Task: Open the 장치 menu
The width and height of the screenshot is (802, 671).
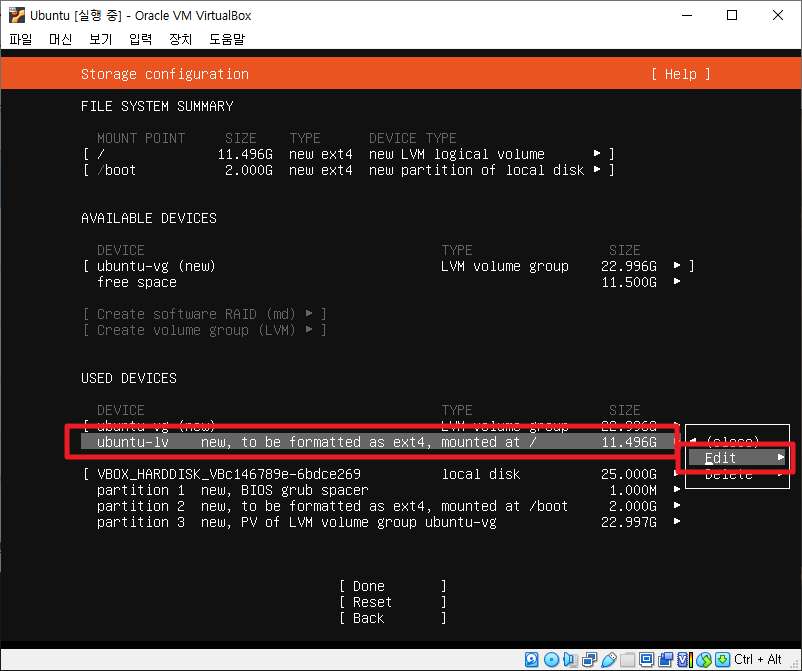Action: click(181, 39)
